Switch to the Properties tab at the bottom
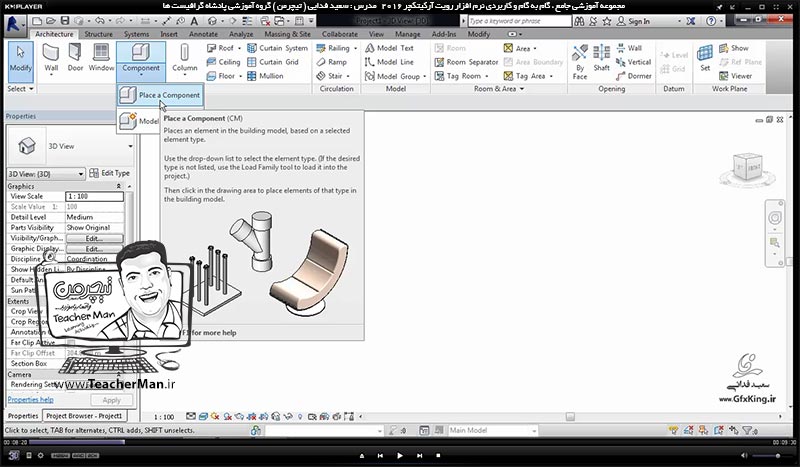This screenshot has height=467, width=800. 23,416
